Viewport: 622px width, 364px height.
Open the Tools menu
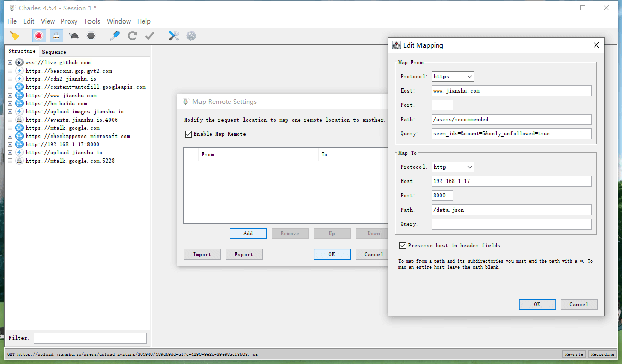pyautogui.click(x=92, y=21)
